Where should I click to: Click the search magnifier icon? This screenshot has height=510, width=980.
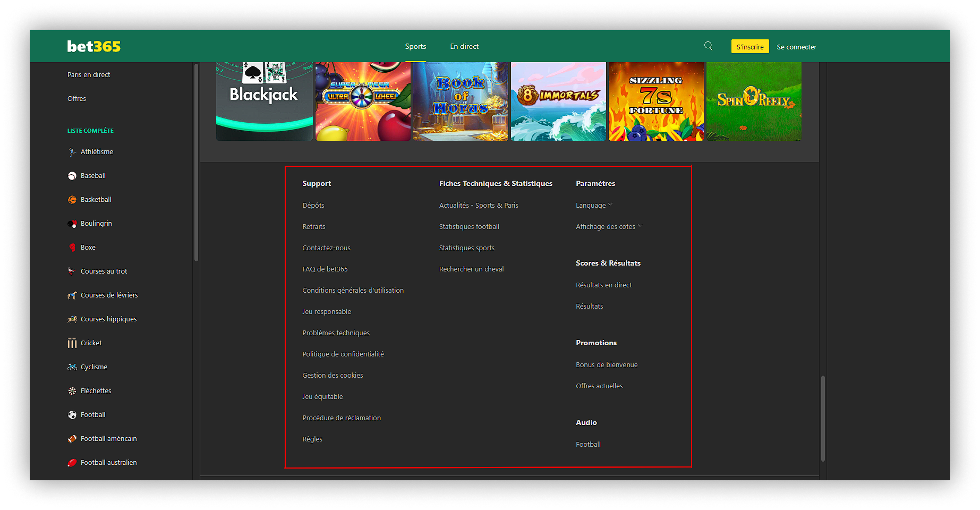[708, 46]
